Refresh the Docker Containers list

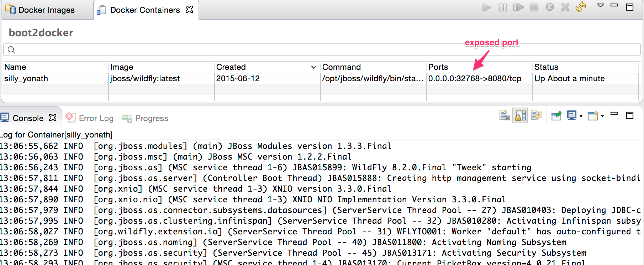[x=581, y=7]
